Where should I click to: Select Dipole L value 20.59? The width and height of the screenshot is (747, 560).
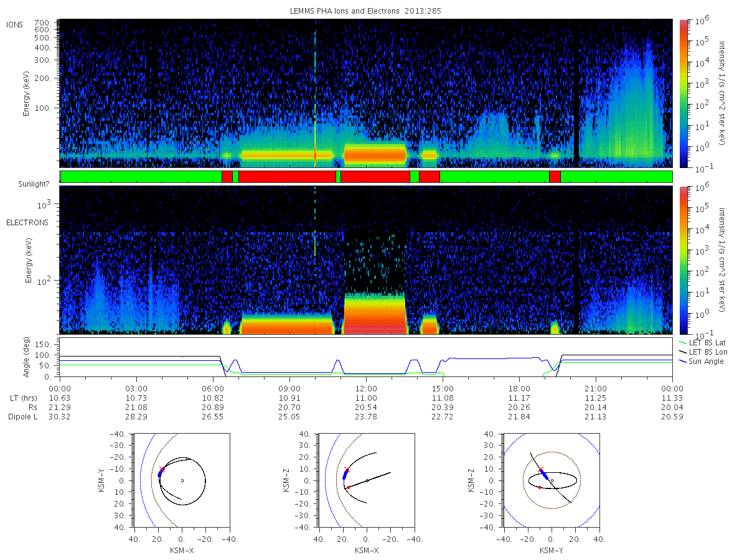pyautogui.click(x=672, y=417)
